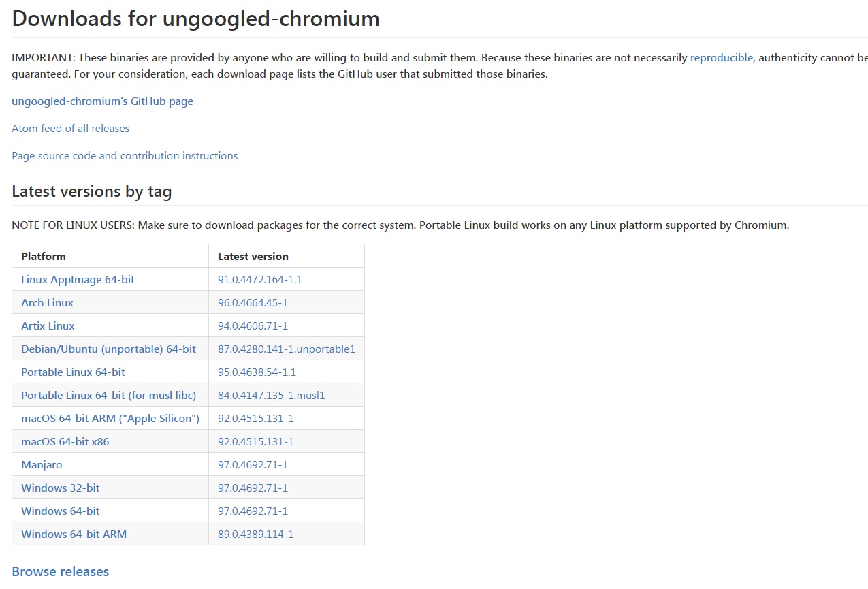Open version 96.0.4664.45-1 download

click(x=253, y=303)
